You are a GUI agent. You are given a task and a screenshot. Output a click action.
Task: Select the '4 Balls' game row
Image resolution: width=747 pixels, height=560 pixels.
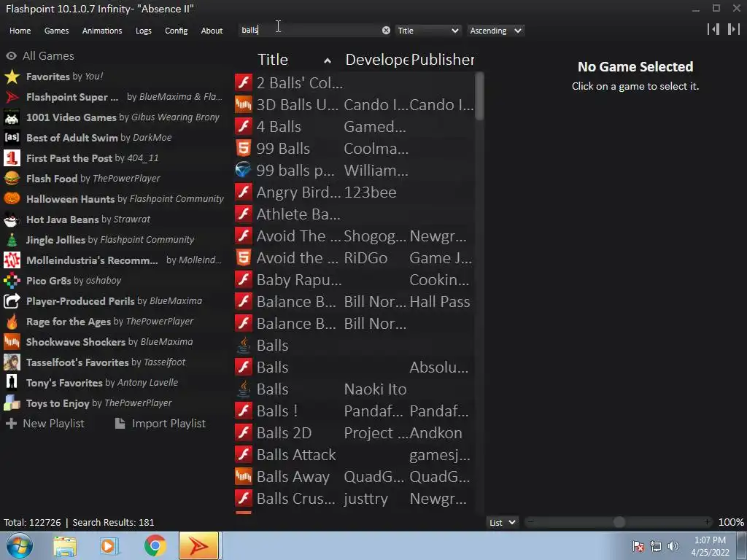pyautogui.click(x=355, y=127)
